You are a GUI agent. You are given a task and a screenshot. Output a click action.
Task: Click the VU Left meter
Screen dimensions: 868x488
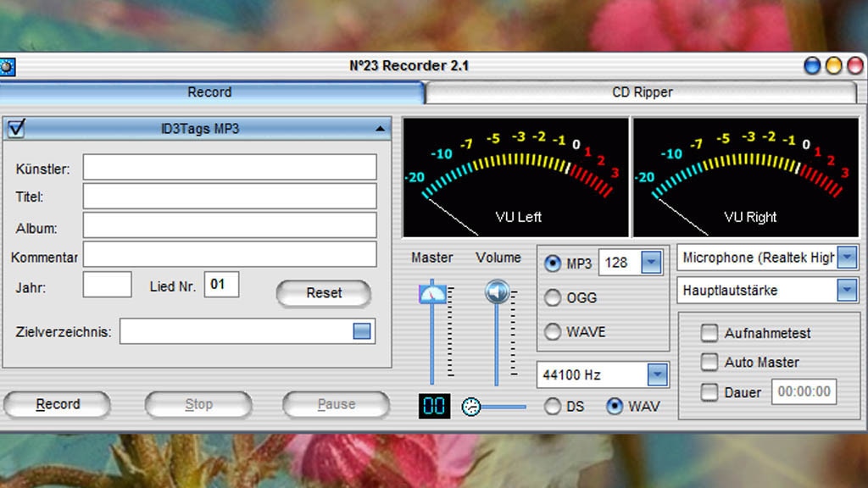coord(515,177)
